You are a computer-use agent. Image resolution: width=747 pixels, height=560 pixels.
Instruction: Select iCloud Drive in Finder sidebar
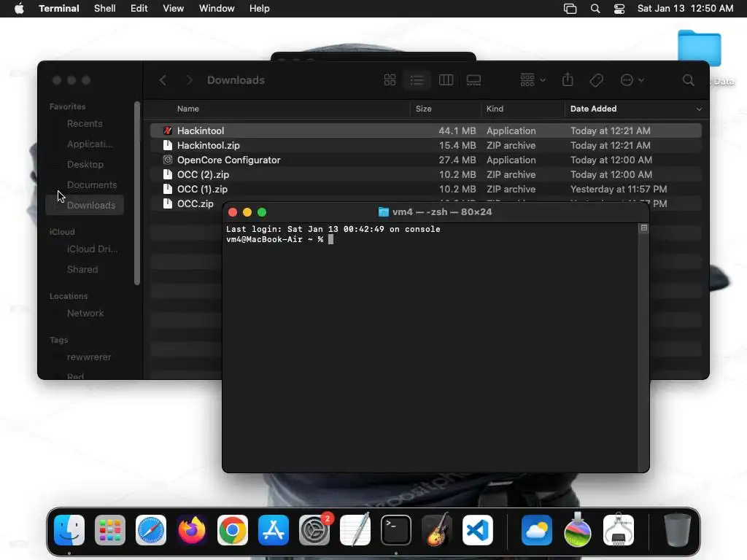point(85,249)
